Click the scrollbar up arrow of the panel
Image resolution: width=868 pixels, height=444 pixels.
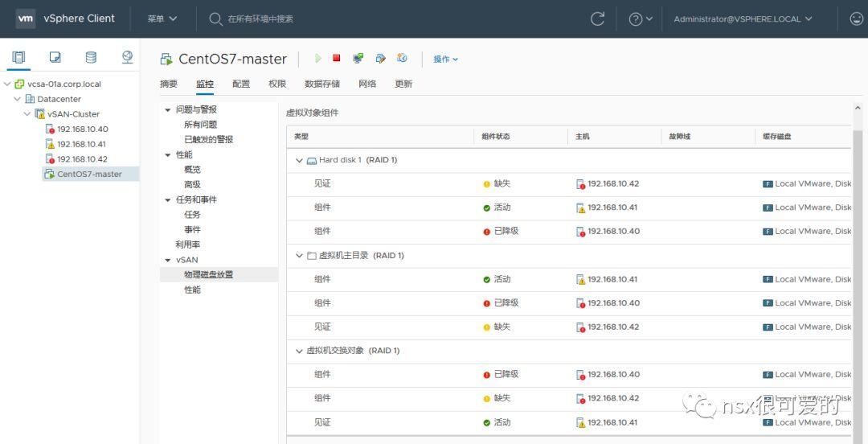(x=858, y=109)
